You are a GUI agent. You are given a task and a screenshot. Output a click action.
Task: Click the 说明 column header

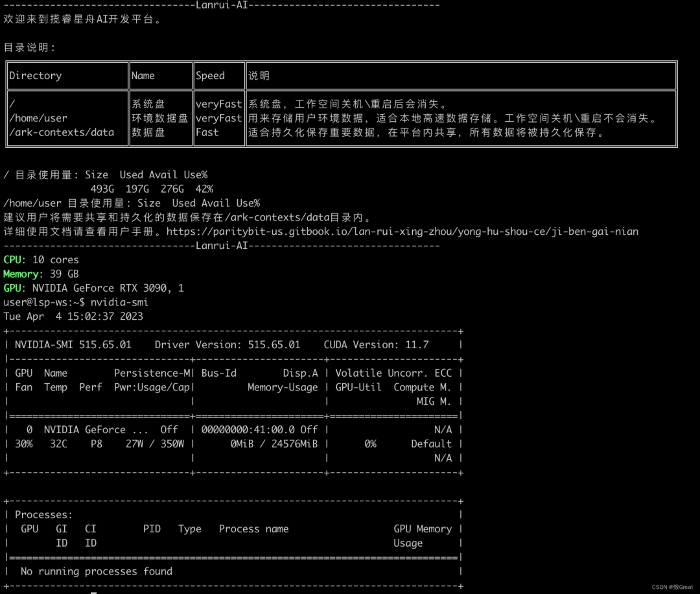[x=259, y=76]
